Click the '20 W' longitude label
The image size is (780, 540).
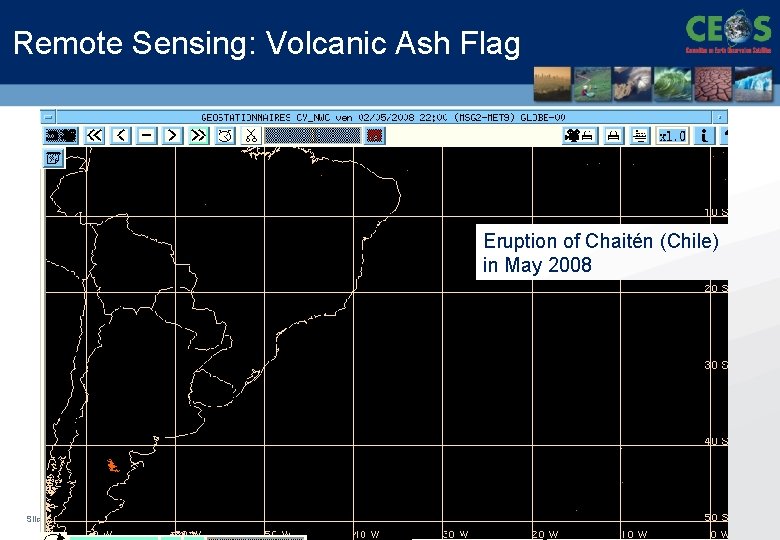tap(545, 535)
